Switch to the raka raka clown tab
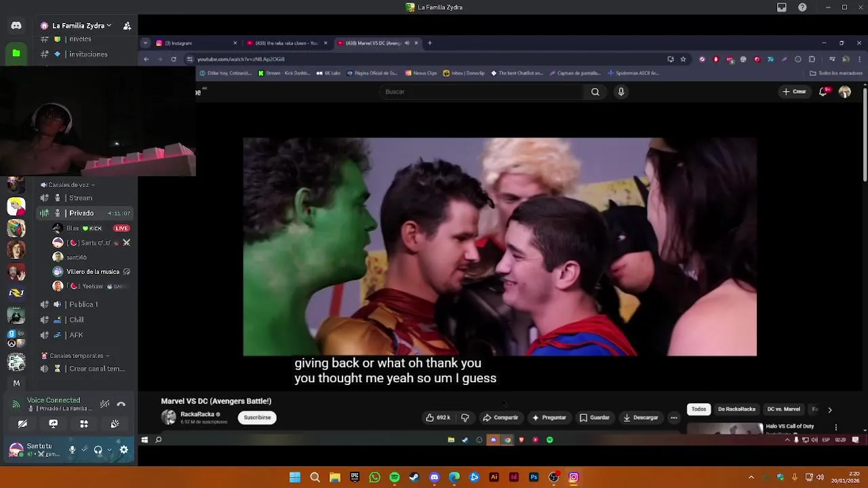868x488 pixels. tap(287, 43)
